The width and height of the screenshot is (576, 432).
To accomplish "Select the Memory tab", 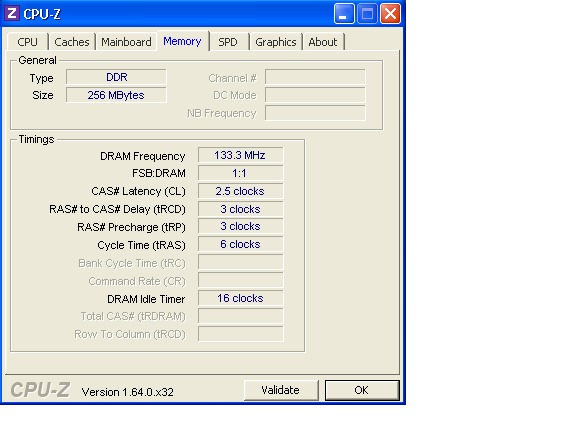I will tap(182, 41).
